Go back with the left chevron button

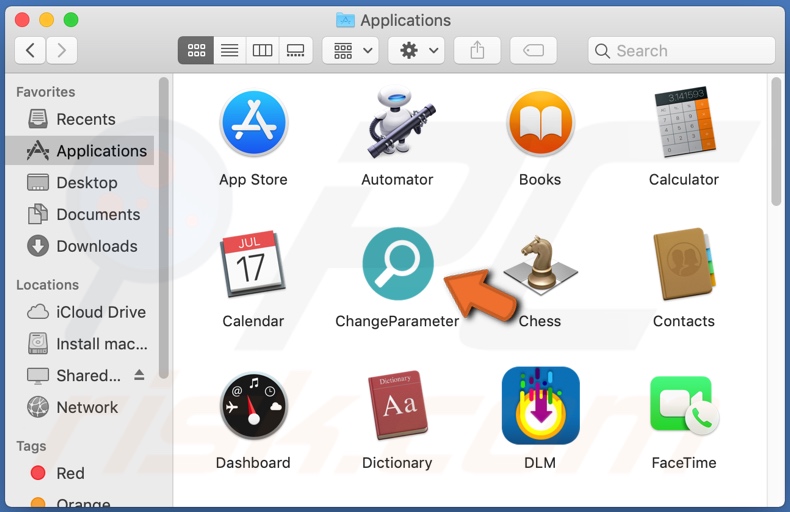click(30, 50)
